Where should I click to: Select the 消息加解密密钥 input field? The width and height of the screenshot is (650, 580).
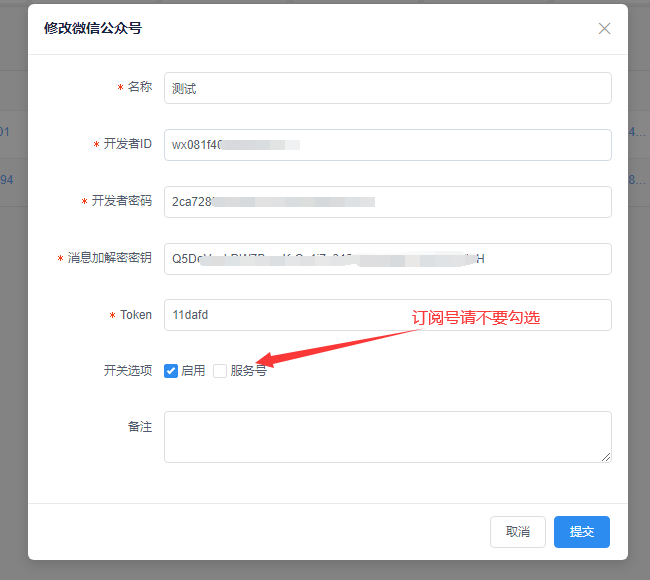[388, 259]
